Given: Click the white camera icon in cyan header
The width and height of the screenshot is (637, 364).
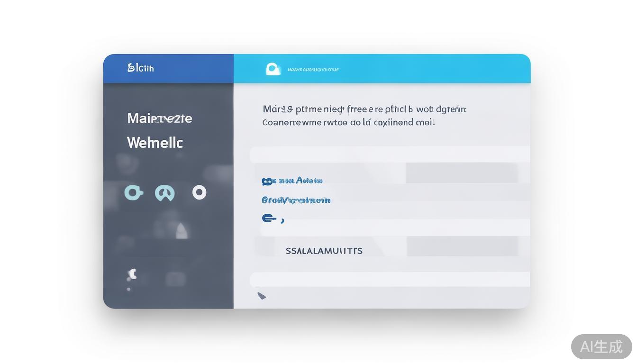Looking at the screenshot, I should [273, 69].
